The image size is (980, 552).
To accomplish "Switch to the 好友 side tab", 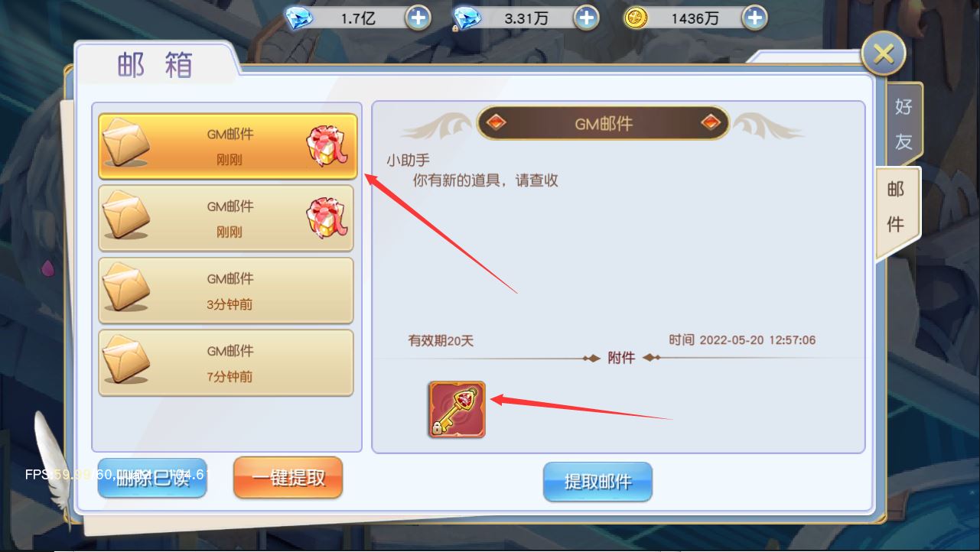I will click(x=903, y=124).
